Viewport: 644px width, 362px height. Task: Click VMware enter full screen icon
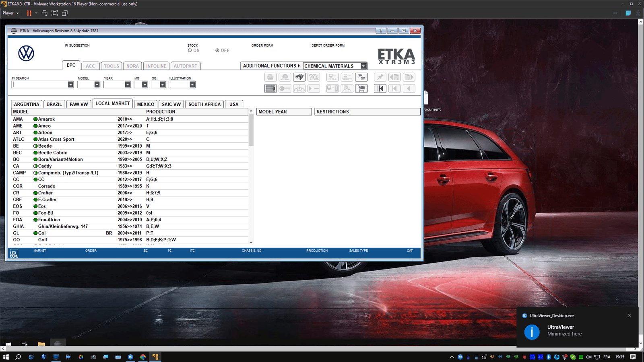pyautogui.click(x=55, y=13)
